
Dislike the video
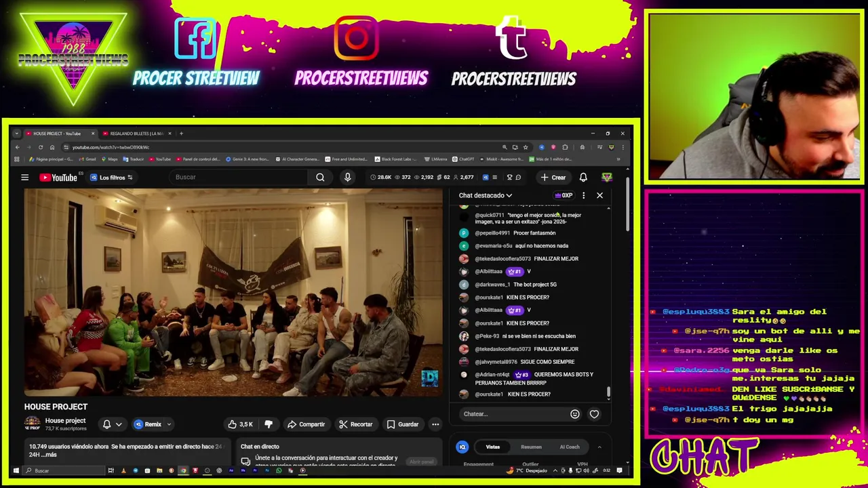coord(269,424)
